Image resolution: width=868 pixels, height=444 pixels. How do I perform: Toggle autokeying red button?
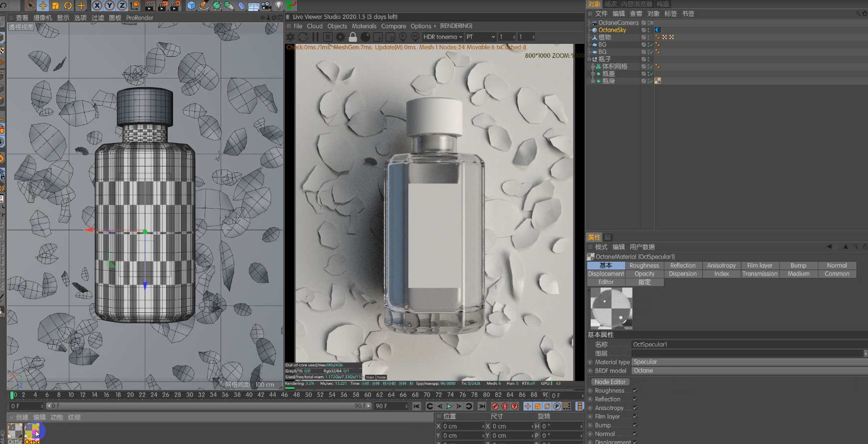(x=505, y=407)
